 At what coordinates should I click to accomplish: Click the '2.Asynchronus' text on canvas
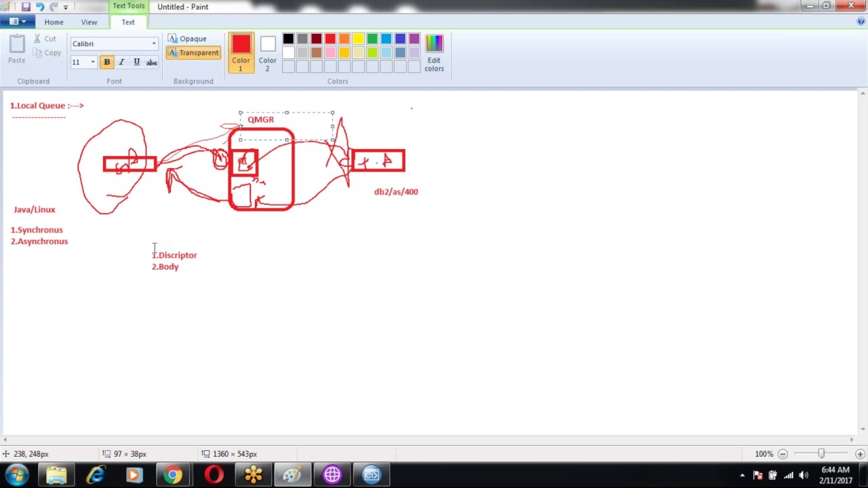pyautogui.click(x=39, y=241)
